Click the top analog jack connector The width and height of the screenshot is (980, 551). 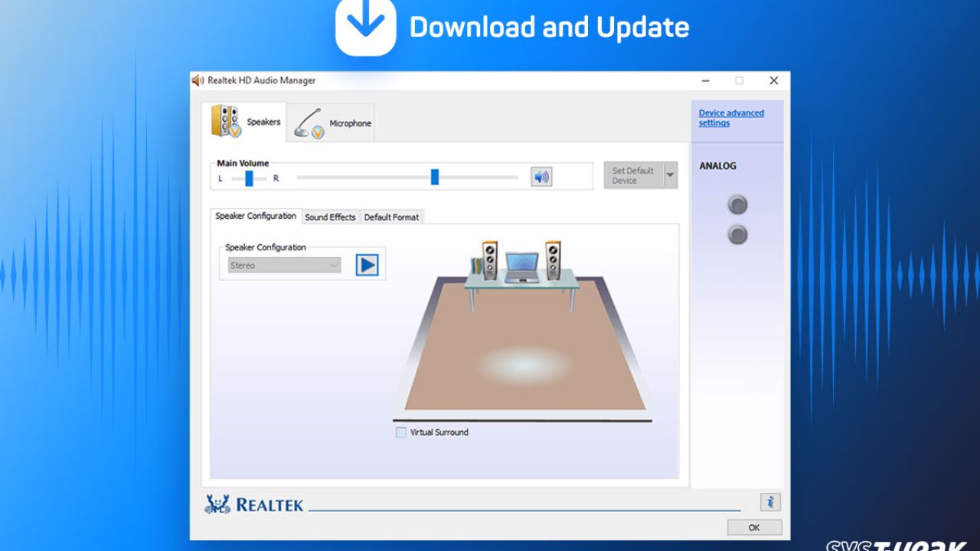(737, 204)
